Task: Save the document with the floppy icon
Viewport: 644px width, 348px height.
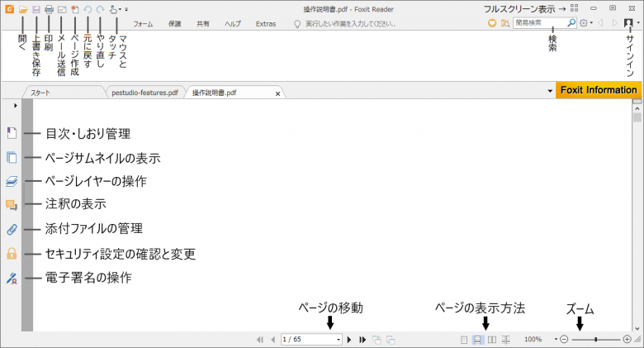Action: click(36, 9)
